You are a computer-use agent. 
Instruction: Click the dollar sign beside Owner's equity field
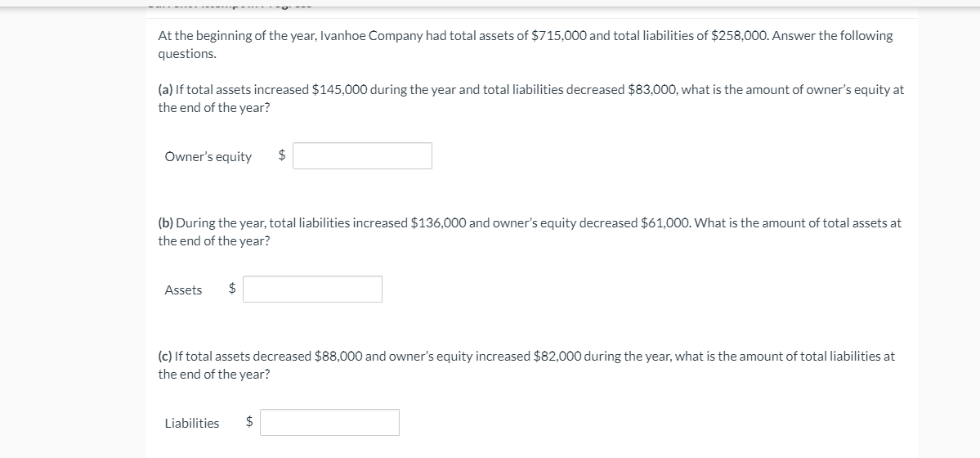point(281,155)
